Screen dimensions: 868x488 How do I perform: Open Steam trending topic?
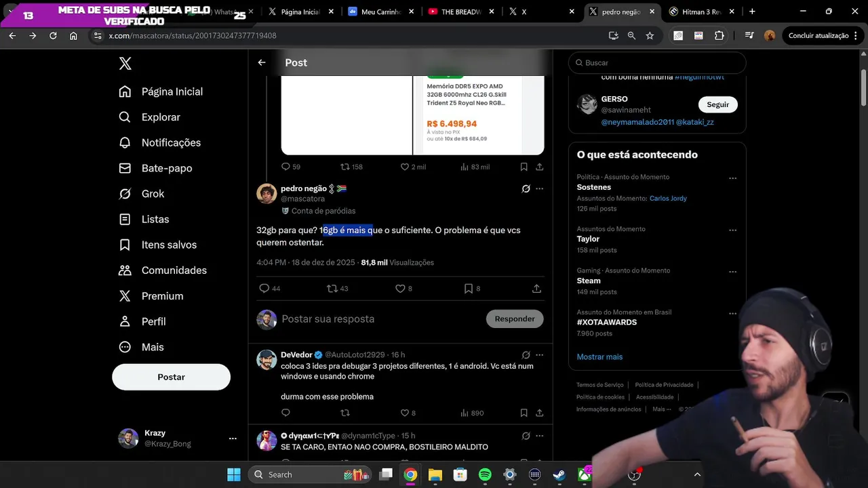589,281
